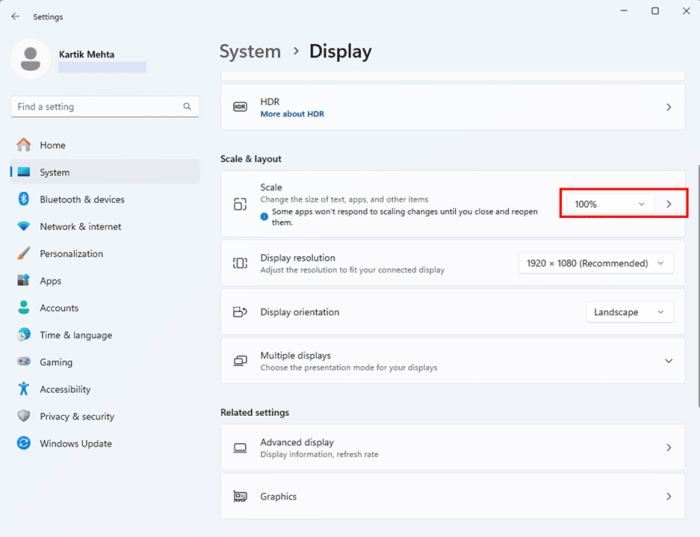Click the Time & language globe icon

click(24, 334)
